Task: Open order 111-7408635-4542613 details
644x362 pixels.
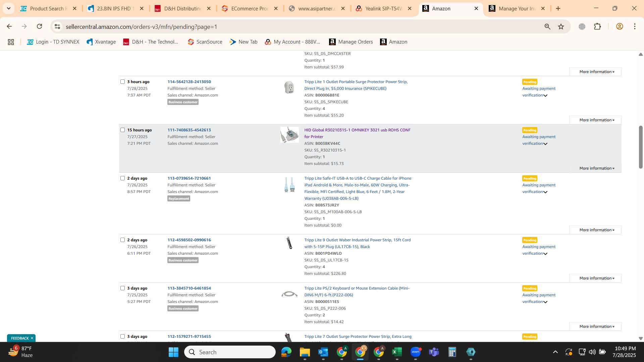Action: click(x=189, y=130)
